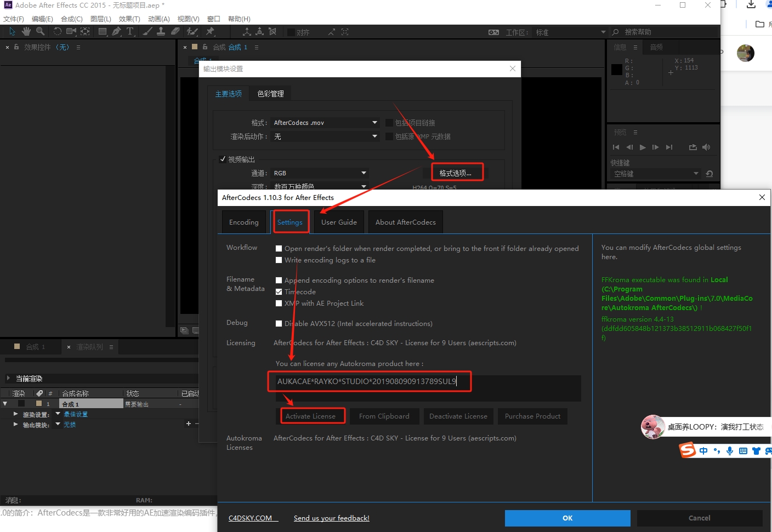The width and height of the screenshot is (772, 532).
Task: Open the AfterCodecs .mov format dropdown
Action: pos(325,122)
